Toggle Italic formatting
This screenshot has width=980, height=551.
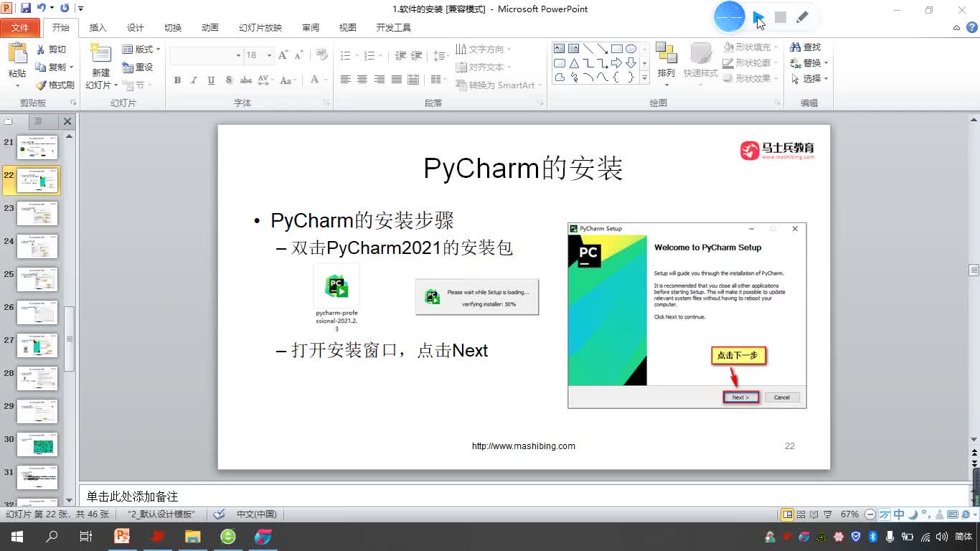click(194, 80)
